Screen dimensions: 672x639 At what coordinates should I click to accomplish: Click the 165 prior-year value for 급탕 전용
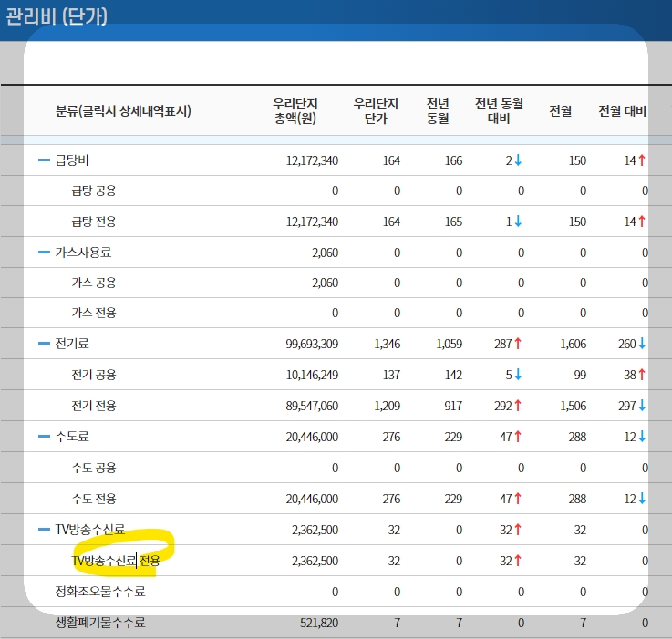(453, 222)
